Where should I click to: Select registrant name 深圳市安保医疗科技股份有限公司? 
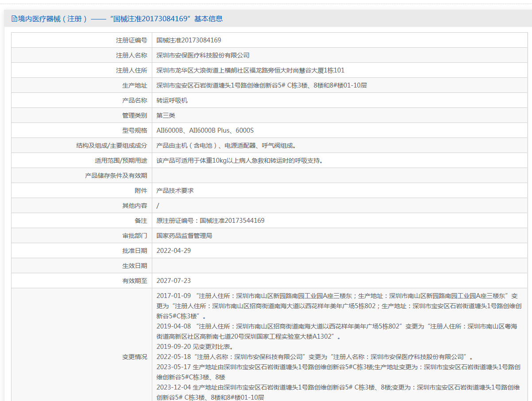coord(203,55)
